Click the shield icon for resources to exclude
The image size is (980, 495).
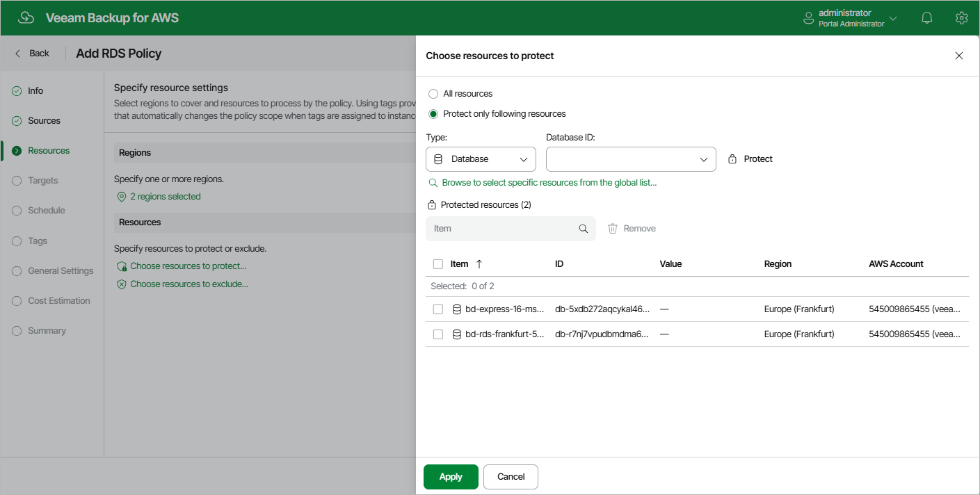pyautogui.click(x=122, y=284)
